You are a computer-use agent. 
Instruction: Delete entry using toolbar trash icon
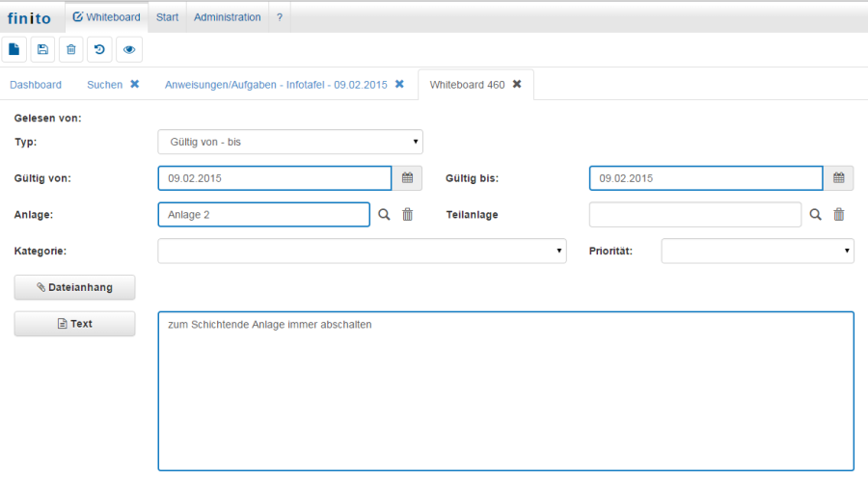[x=71, y=49]
